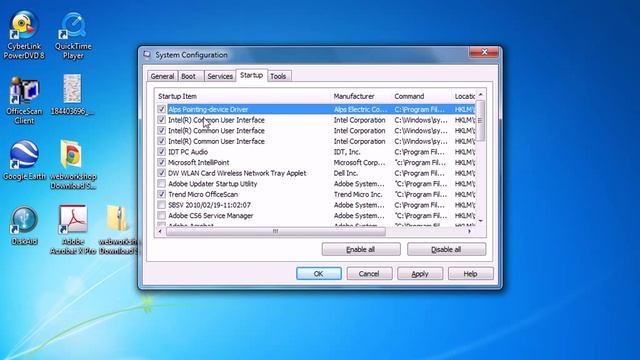The image size is (640, 360).
Task: Uncheck Alps Pointing-device Driver startup item
Action: coord(162,109)
